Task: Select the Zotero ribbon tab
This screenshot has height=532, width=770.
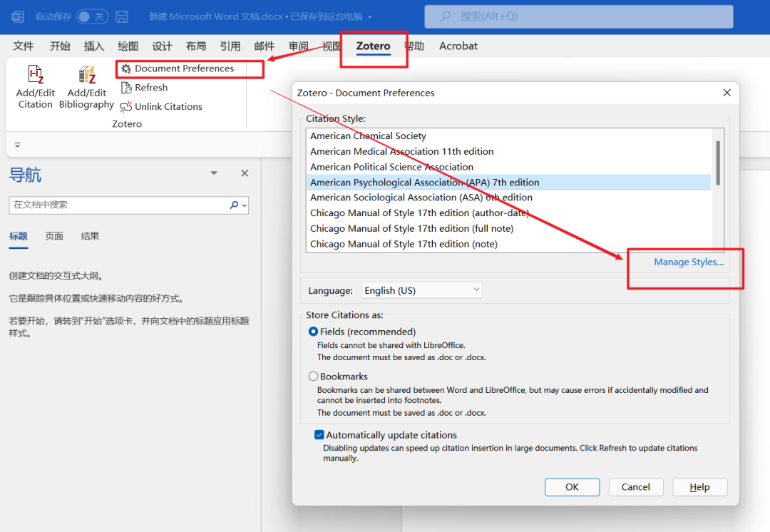Action: (x=373, y=46)
